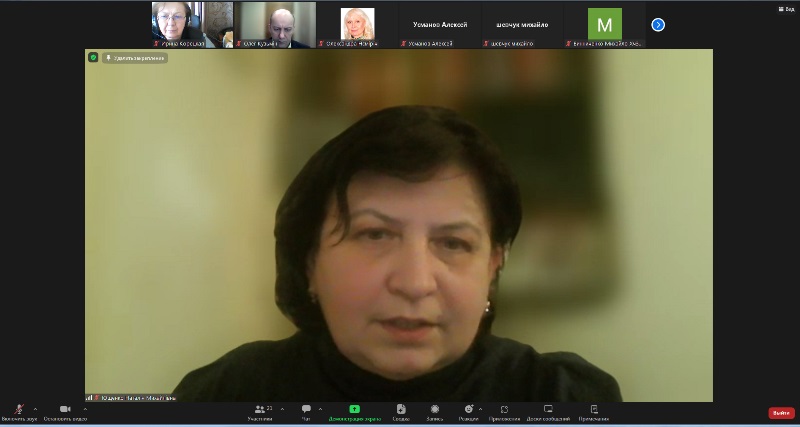Viewport: 800px width, 427px height.
Task: Expand arrow next to Реакции
Action: pos(480,409)
